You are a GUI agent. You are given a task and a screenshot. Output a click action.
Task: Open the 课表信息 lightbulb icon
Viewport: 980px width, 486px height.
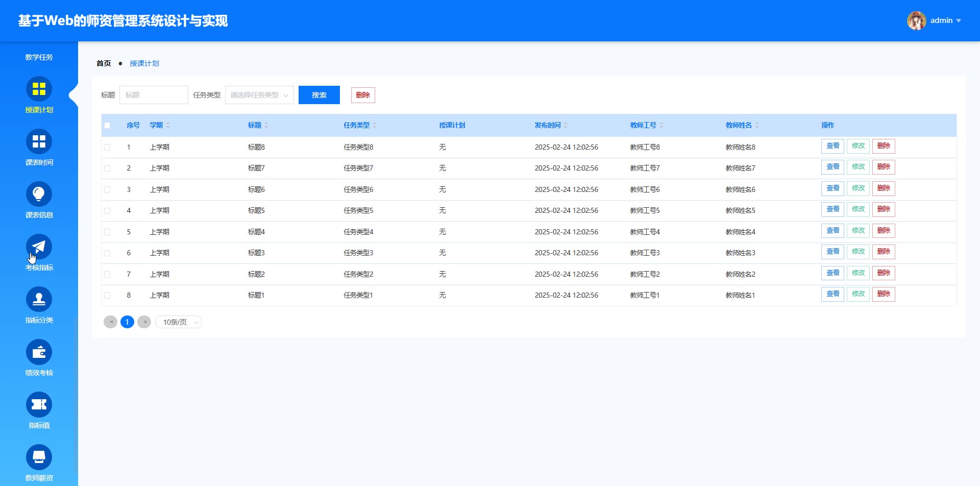[x=39, y=195]
